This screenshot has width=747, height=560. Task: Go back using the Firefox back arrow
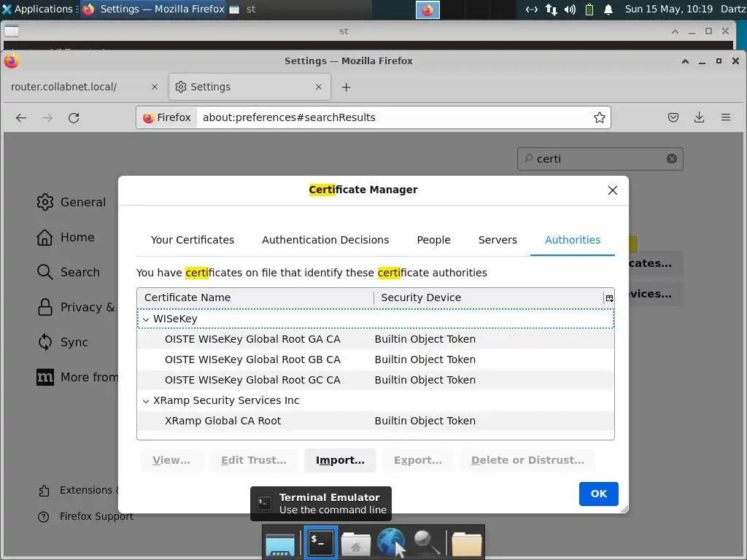pyautogui.click(x=21, y=117)
